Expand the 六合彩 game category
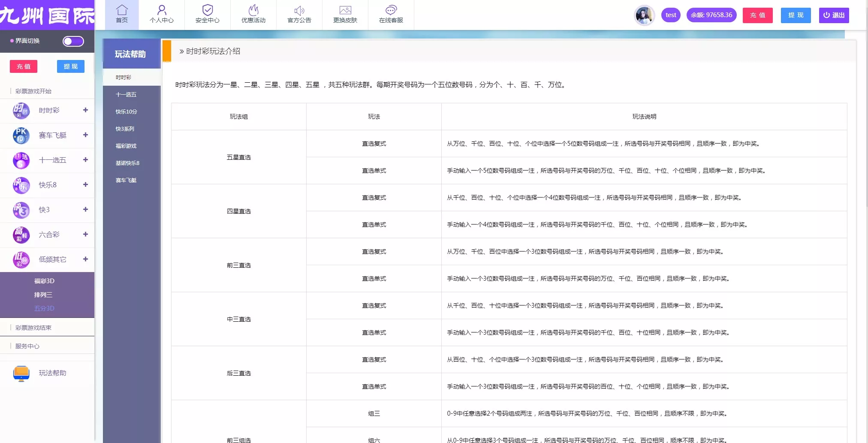Screen dimensions: 868x443 click(86, 235)
